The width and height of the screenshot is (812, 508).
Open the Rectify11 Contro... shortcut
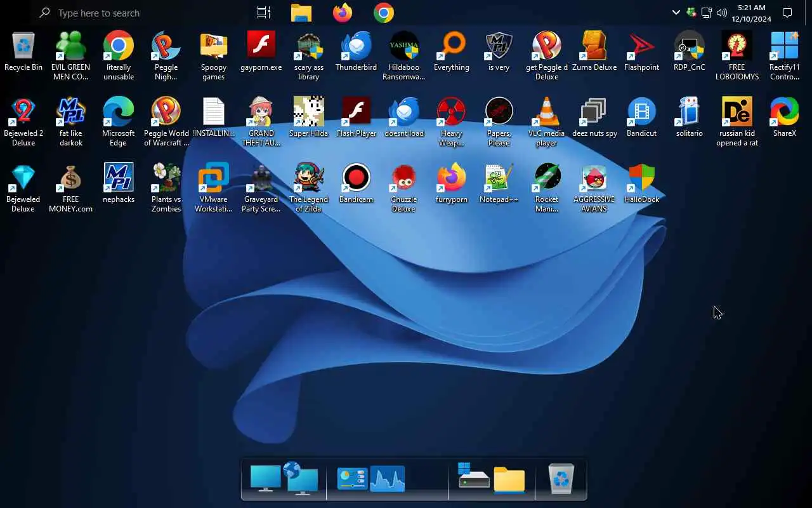pyautogui.click(x=785, y=56)
